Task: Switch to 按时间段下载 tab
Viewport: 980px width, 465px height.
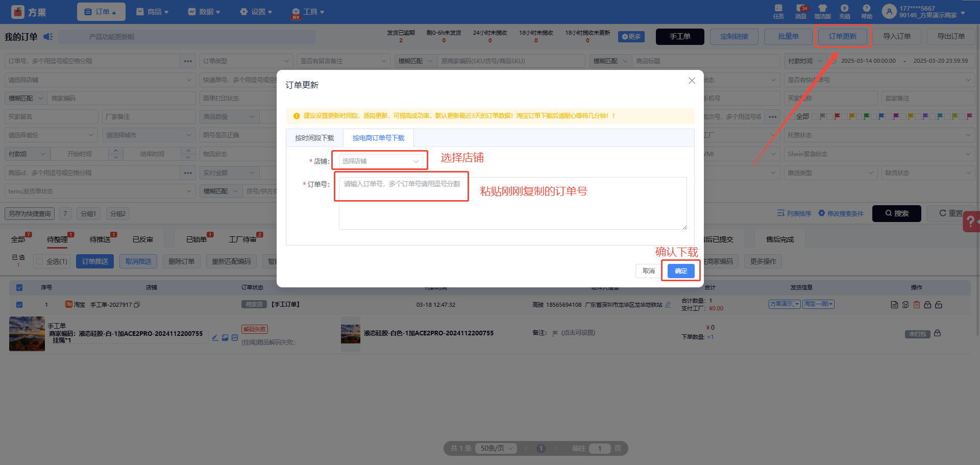Action: [315, 138]
